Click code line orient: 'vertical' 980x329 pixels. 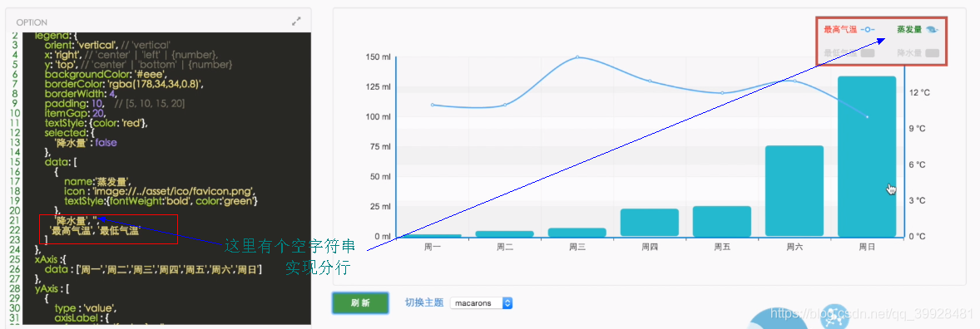tap(107, 46)
